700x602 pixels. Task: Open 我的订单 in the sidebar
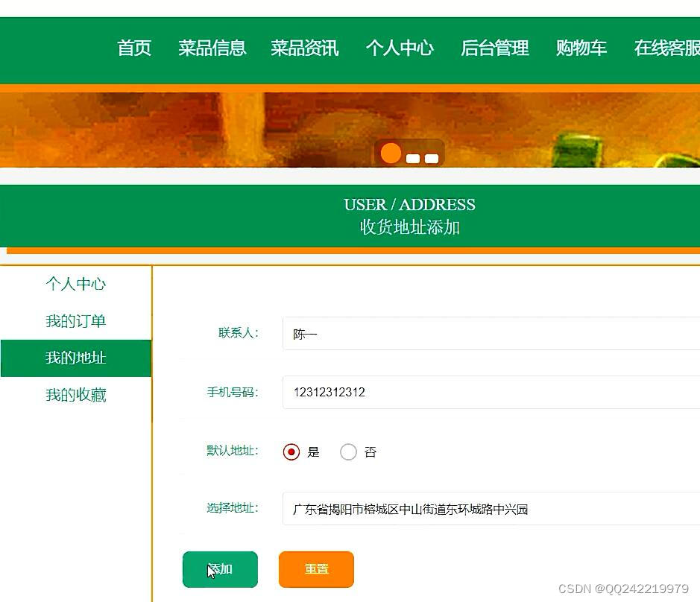coord(75,321)
